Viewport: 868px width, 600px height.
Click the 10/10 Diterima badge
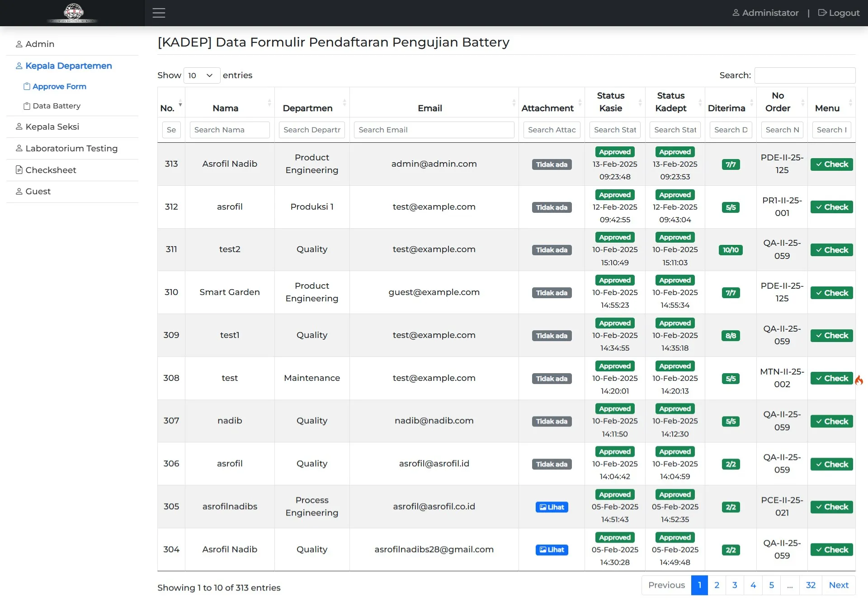(731, 250)
